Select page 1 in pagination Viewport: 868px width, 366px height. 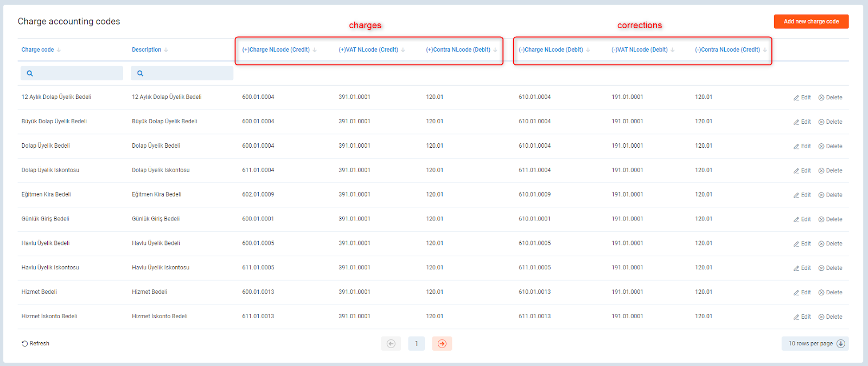pos(416,344)
